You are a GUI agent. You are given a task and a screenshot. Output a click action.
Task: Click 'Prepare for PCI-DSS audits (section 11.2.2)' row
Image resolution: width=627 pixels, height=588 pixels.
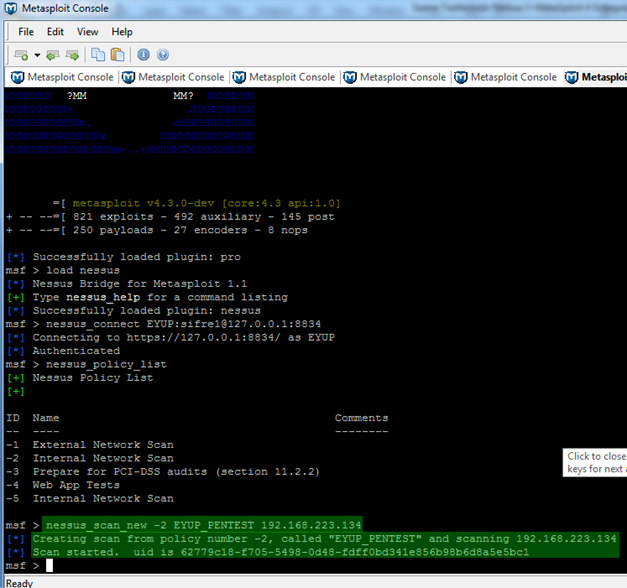163,472
